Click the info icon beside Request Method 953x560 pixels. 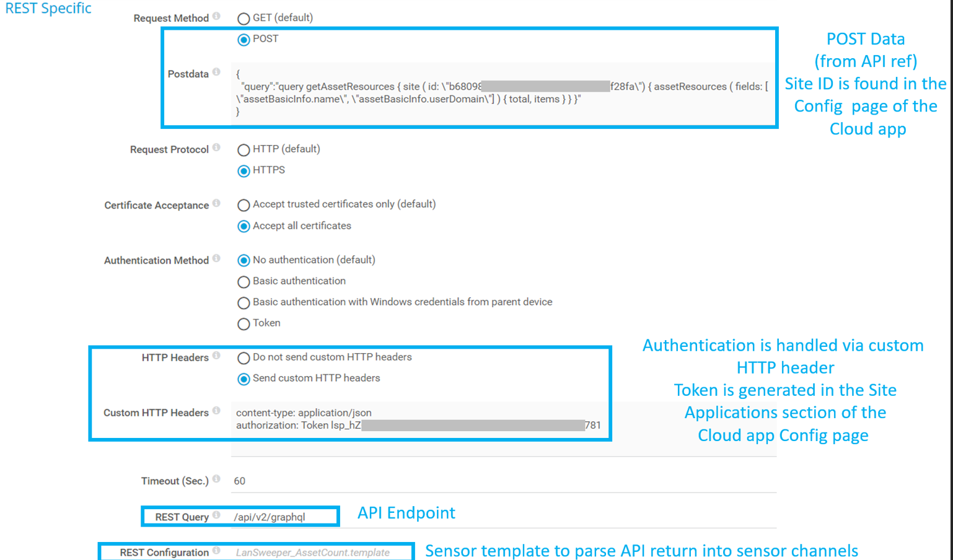pos(216,16)
